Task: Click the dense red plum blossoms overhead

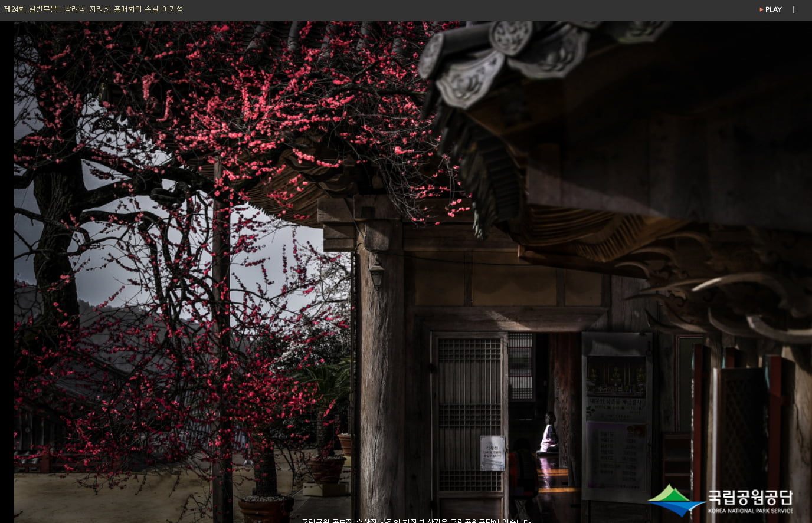Action: [x=266, y=106]
